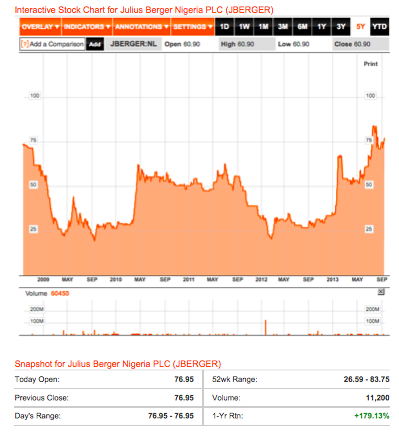399x435 pixels.
Task: Select the 5Y time range
Action: pyautogui.click(x=360, y=27)
